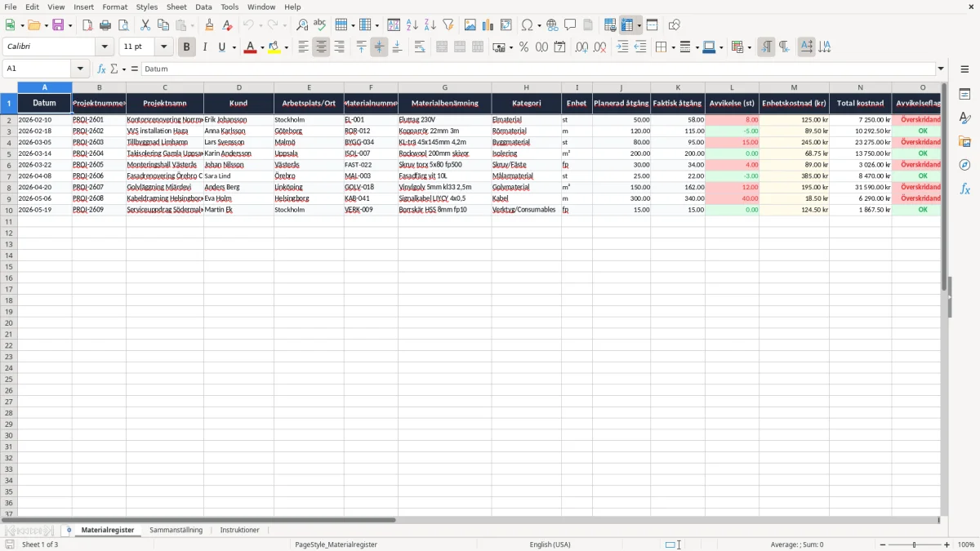980x551 pixels.
Task: Click the English (USA) language status
Action: pyautogui.click(x=550, y=544)
